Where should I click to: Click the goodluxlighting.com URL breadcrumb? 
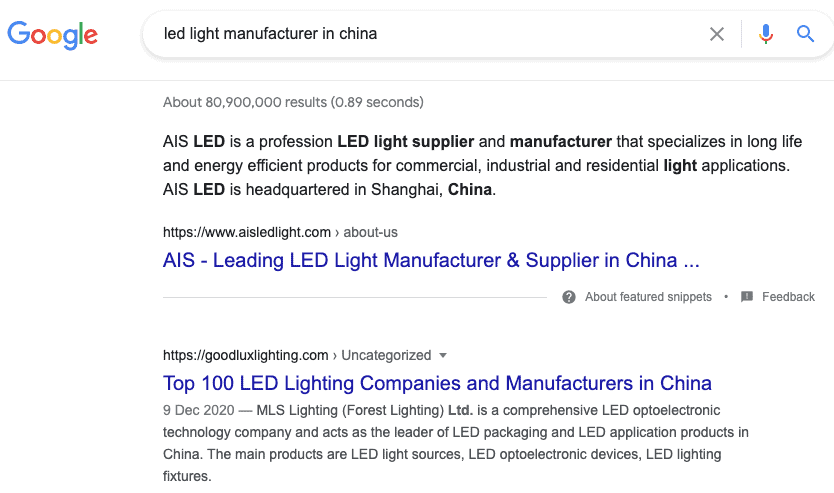[245, 355]
